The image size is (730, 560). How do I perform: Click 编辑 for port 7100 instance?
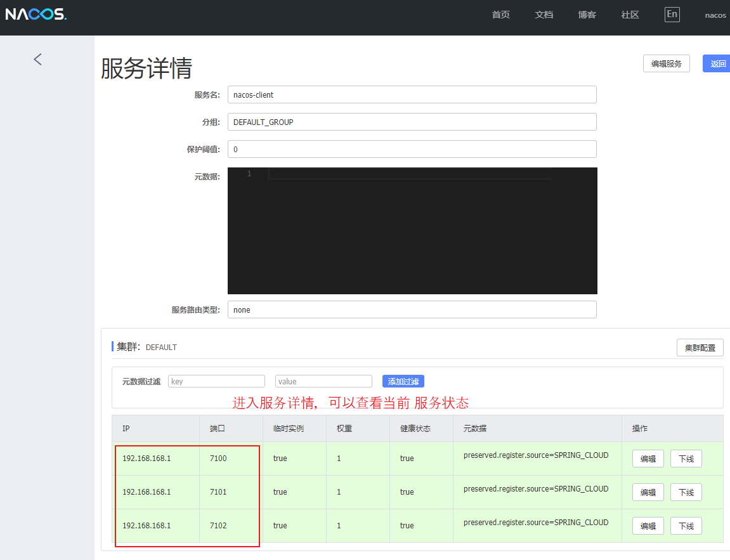(648, 459)
